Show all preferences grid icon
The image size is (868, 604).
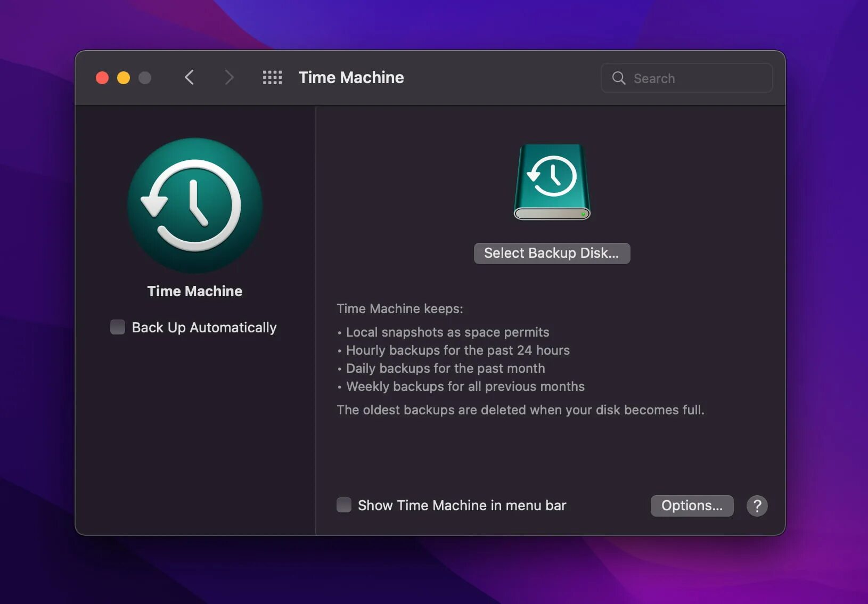click(x=272, y=78)
